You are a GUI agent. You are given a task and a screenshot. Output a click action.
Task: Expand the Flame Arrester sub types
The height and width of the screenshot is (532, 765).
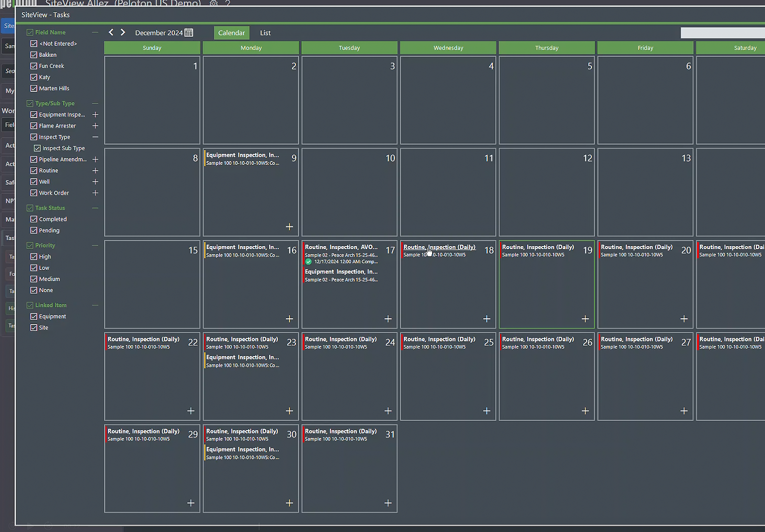(x=95, y=126)
